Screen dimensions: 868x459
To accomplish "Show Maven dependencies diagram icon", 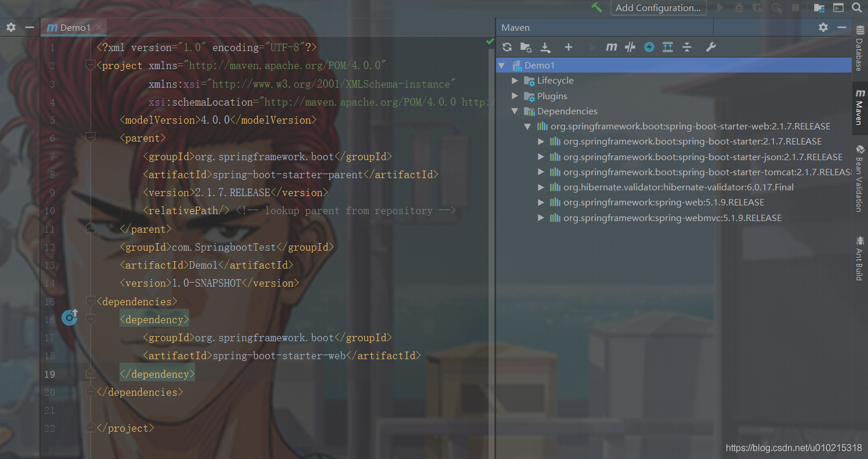I will pos(668,47).
